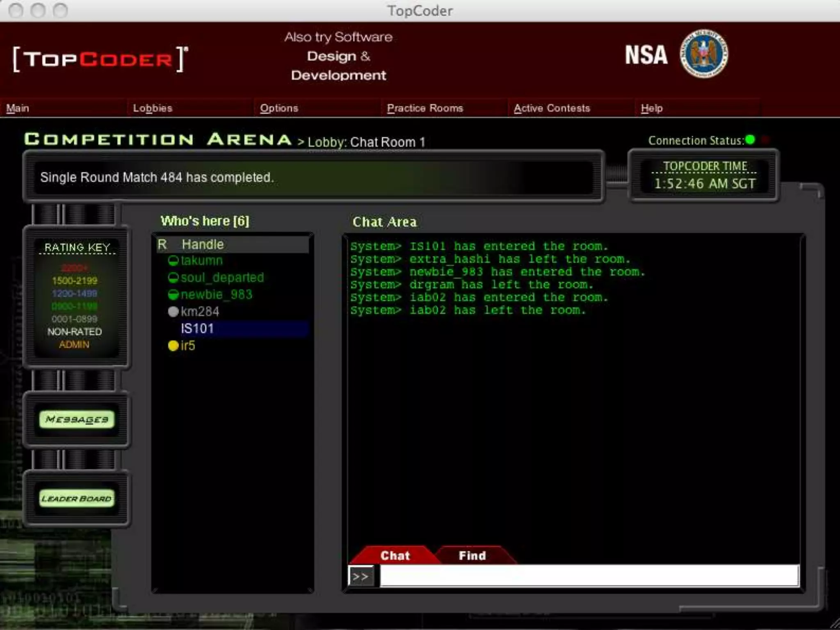This screenshot has width=840, height=630.
Task: Switch to the Find tab
Action: [x=472, y=555]
